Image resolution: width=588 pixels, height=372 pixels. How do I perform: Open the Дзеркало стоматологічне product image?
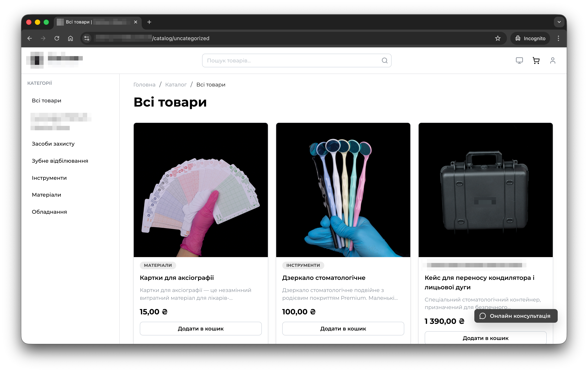tap(343, 190)
